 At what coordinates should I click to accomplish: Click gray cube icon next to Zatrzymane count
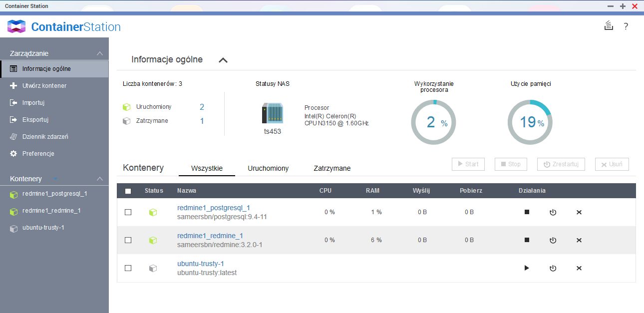click(127, 121)
